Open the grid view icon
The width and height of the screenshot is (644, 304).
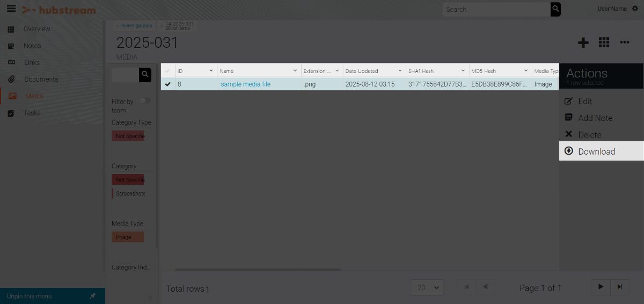[604, 42]
